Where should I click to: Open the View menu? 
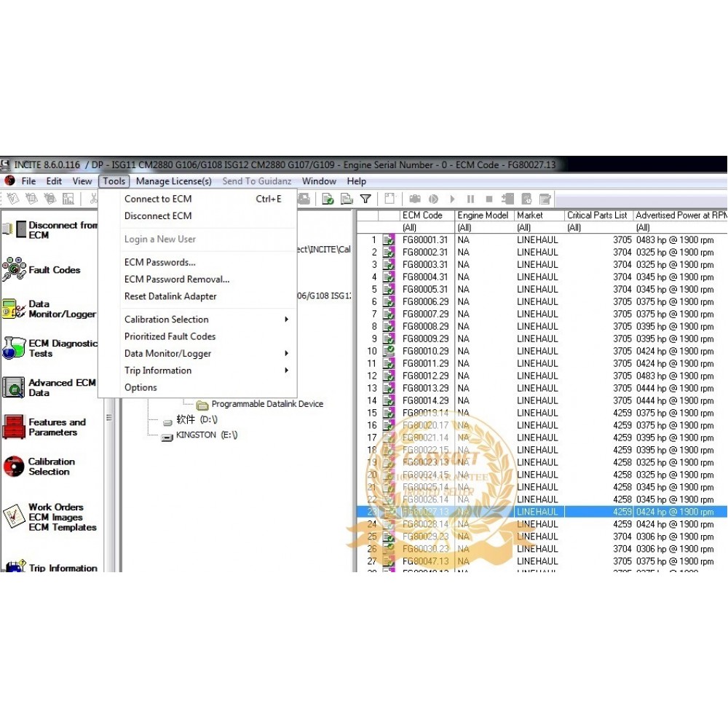(82, 181)
